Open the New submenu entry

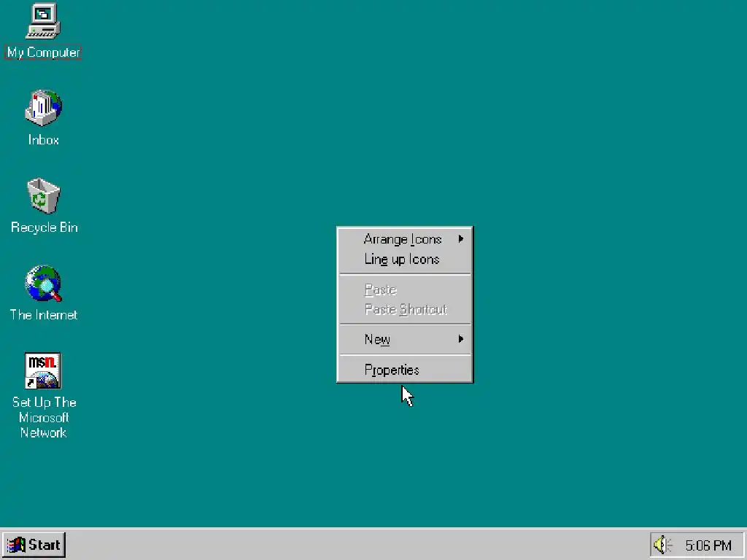click(404, 340)
